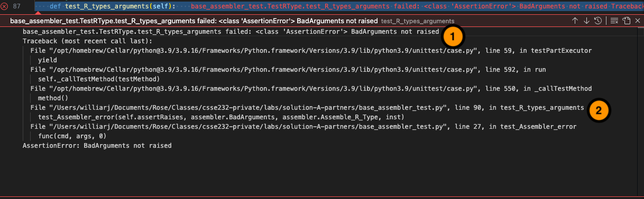Open test history clock icon

(x=597, y=21)
